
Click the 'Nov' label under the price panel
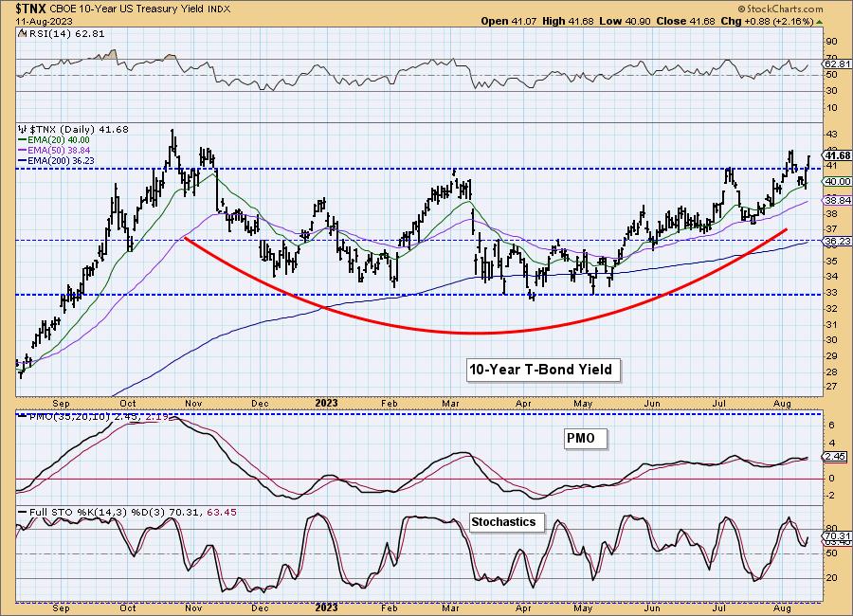(x=193, y=404)
